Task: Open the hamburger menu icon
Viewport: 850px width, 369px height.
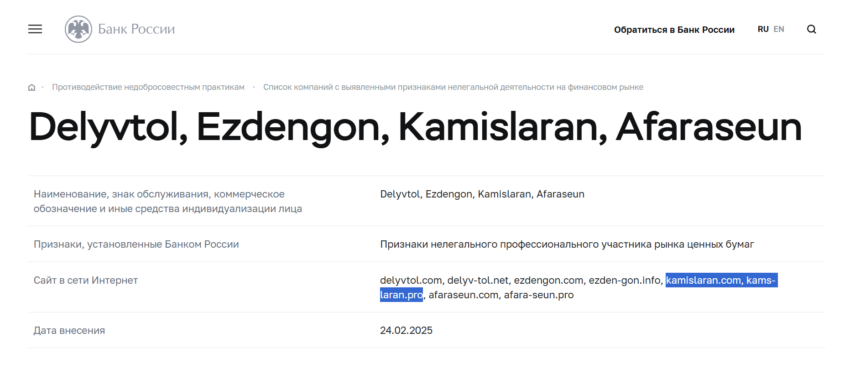Action: click(35, 29)
